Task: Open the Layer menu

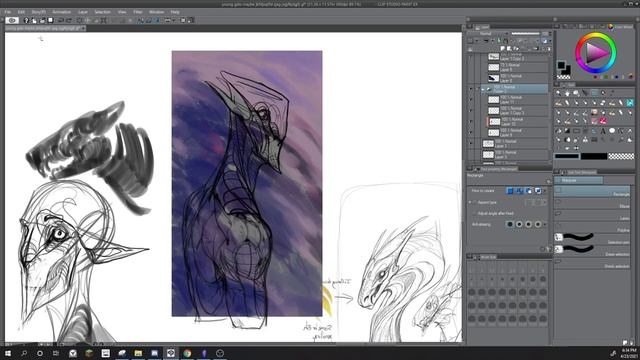Action: click(x=83, y=12)
